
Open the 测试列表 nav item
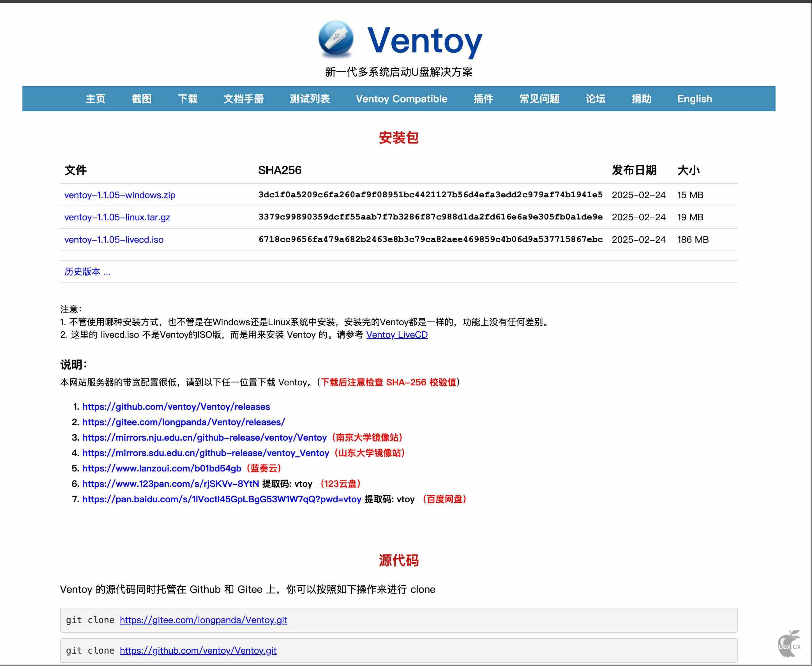point(310,99)
